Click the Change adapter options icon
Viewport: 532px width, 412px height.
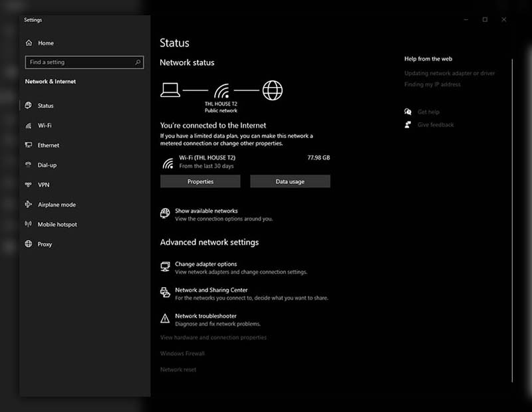click(x=165, y=266)
